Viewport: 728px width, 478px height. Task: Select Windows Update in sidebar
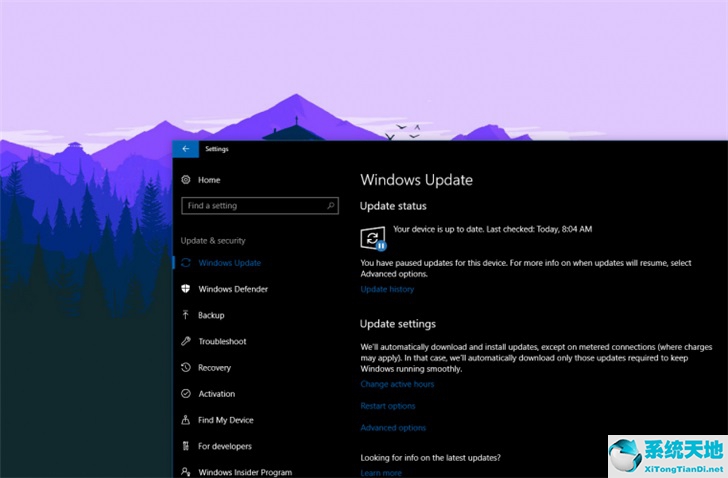[229, 263]
